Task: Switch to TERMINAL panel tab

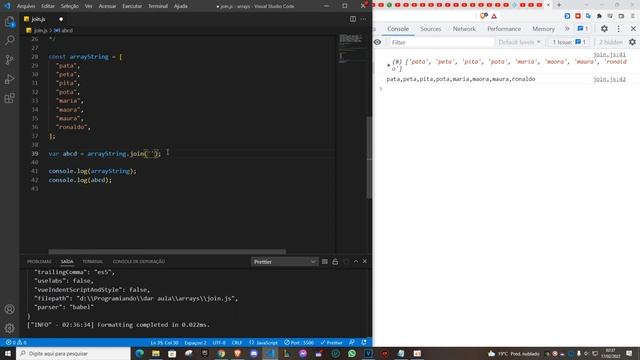Action: point(93,262)
